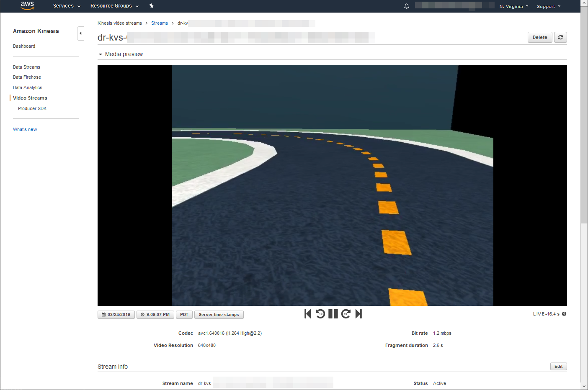Viewport: 588px width, 390px height.
Task: Expand the Resource Groups dropdown
Action: click(x=114, y=6)
